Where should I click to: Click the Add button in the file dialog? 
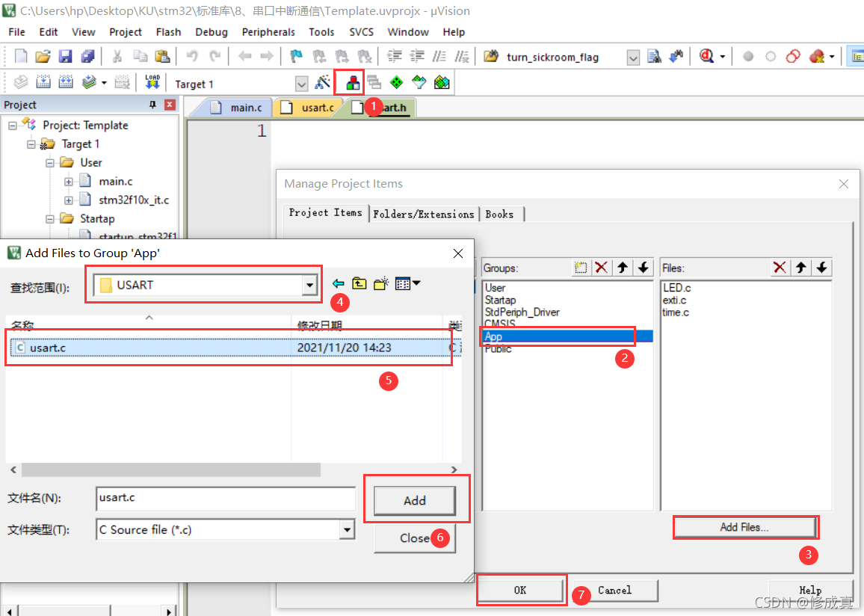414,500
